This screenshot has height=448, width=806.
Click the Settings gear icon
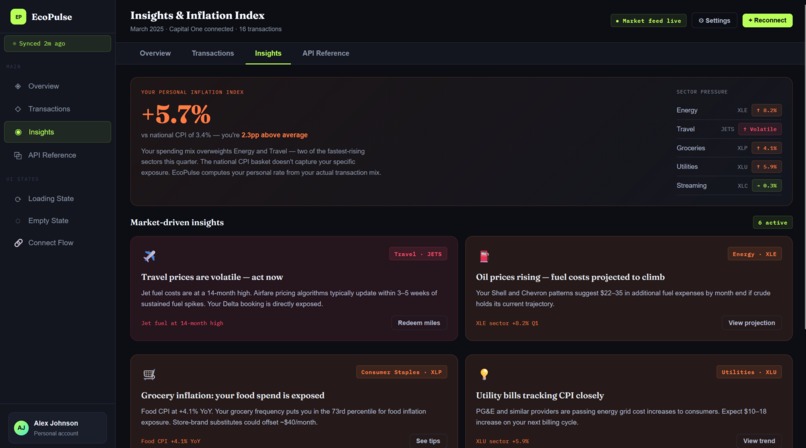coord(701,21)
